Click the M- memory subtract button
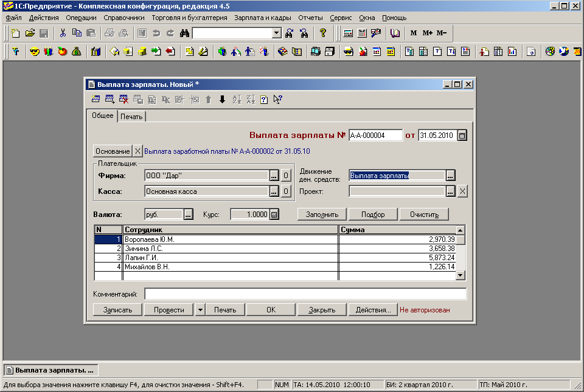Viewport: 584px width, 392px height. coord(442,33)
